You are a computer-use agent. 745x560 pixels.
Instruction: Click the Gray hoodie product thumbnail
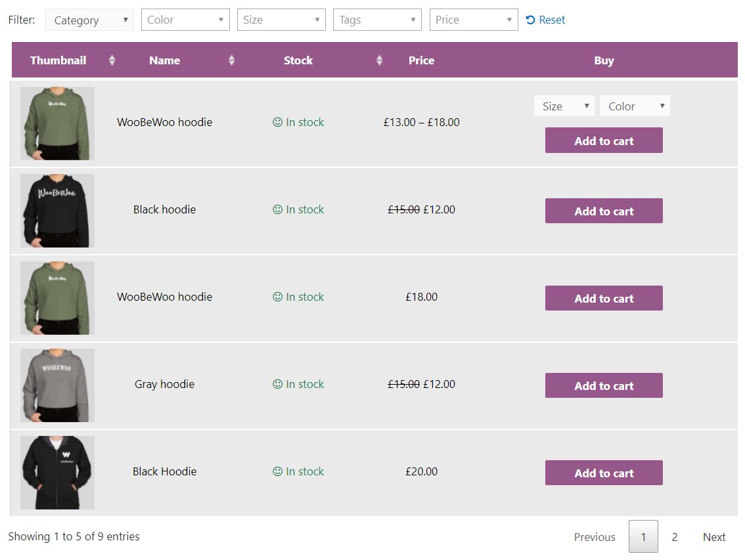57,385
